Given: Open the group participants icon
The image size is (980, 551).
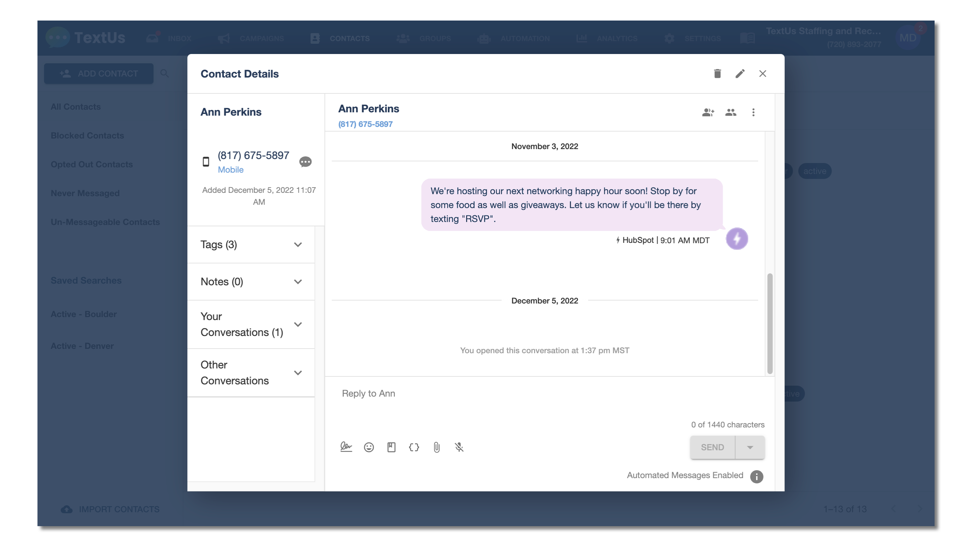Looking at the screenshot, I should 730,112.
